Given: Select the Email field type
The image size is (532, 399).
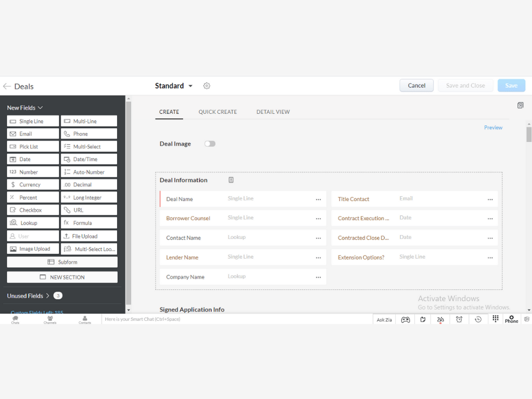Looking at the screenshot, I should (33, 134).
